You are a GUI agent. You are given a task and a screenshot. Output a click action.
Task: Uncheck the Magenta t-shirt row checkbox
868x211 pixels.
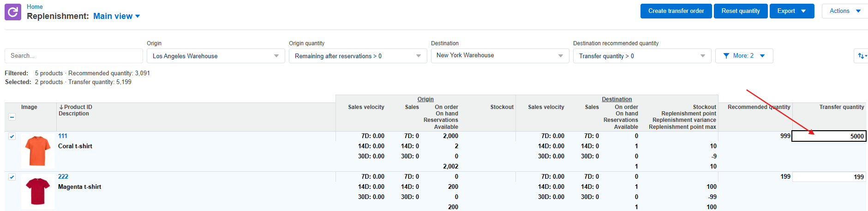coord(12,177)
